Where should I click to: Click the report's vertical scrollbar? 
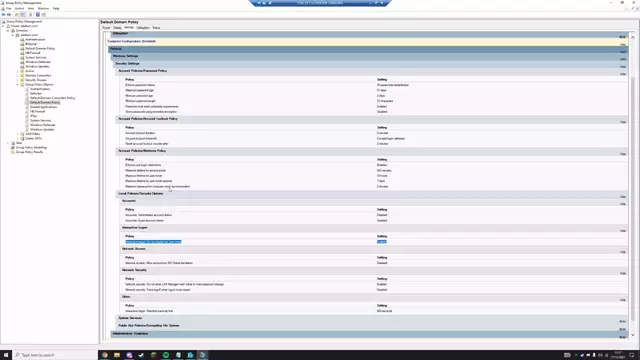pos(633,186)
